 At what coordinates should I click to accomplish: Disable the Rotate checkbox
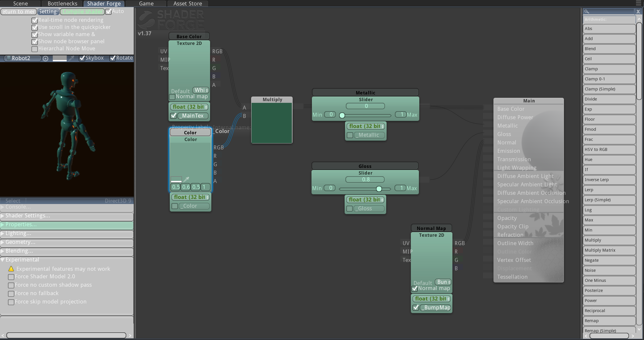pyautogui.click(x=113, y=58)
